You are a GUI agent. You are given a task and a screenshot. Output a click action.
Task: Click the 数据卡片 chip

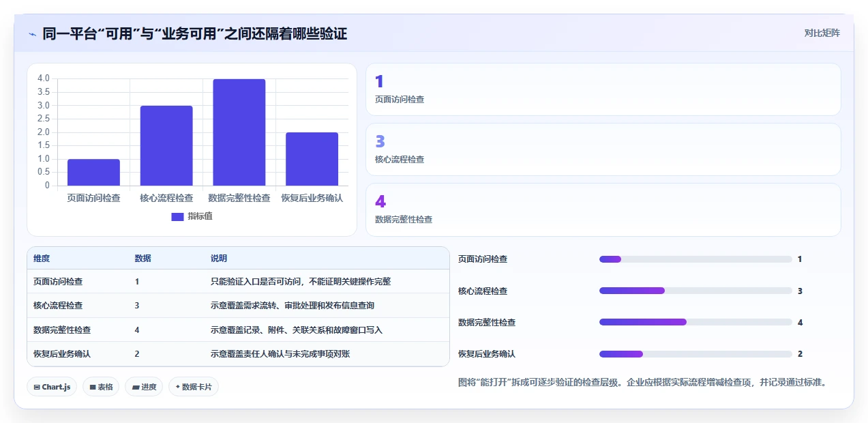click(194, 387)
